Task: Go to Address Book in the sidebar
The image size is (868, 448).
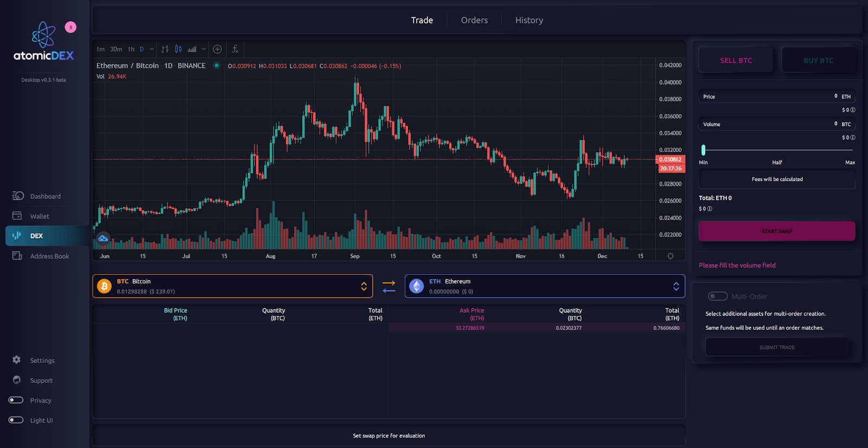Action: [49, 256]
